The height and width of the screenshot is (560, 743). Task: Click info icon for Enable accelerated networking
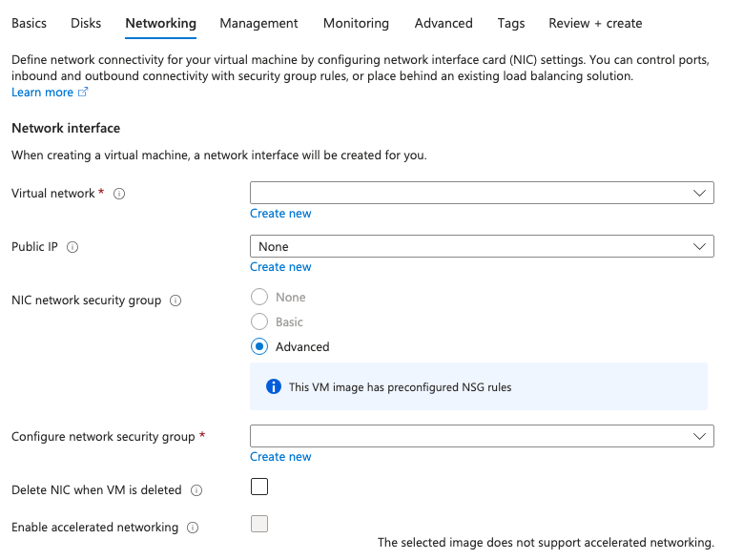click(x=193, y=528)
